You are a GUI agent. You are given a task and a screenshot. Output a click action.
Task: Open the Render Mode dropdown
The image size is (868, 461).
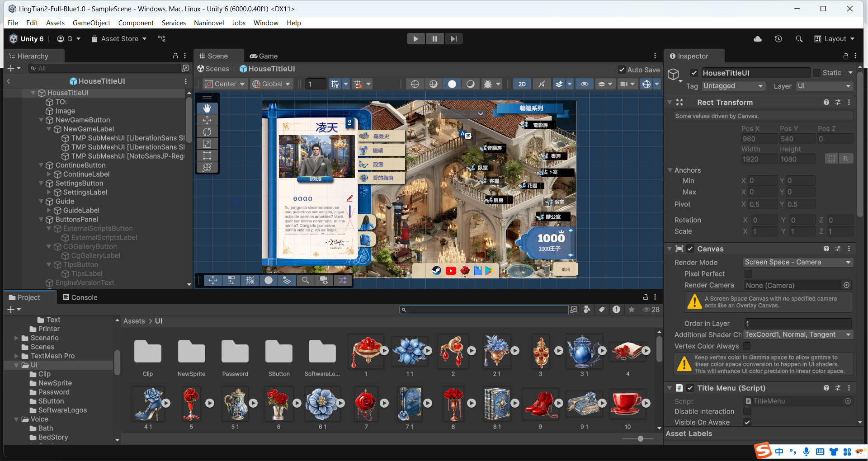click(797, 262)
